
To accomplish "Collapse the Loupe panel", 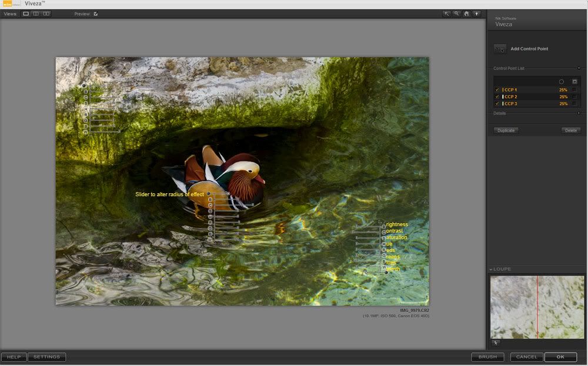I will pyautogui.click(x=492, y=270).
